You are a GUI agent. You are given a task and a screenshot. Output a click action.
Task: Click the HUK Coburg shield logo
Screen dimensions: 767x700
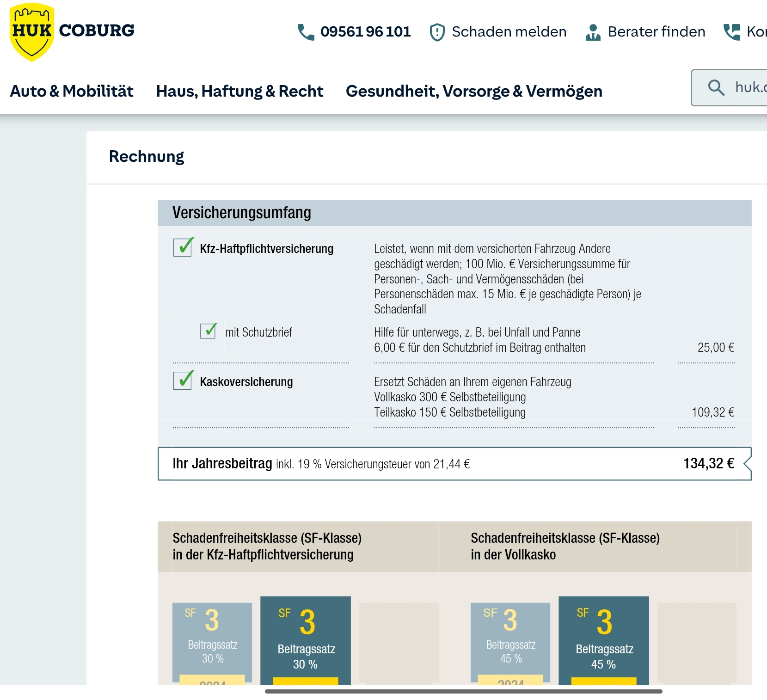pyautogui.click(x=31, y=32)
